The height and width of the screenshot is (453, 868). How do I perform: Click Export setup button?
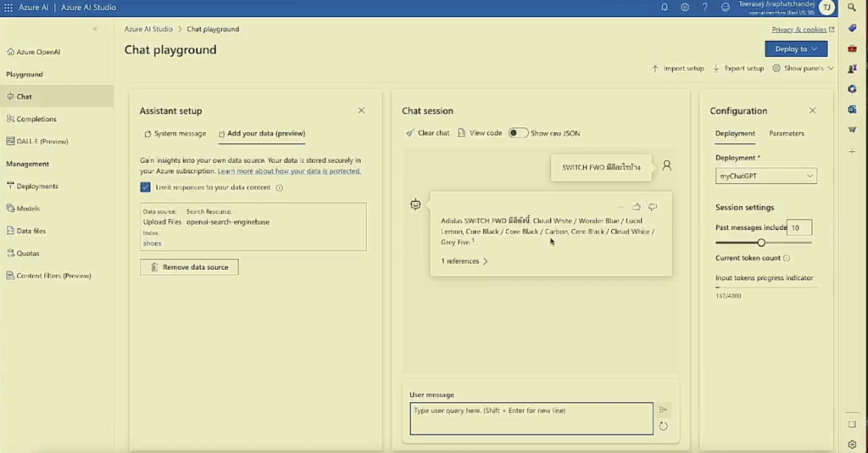(x=738, y=68)
